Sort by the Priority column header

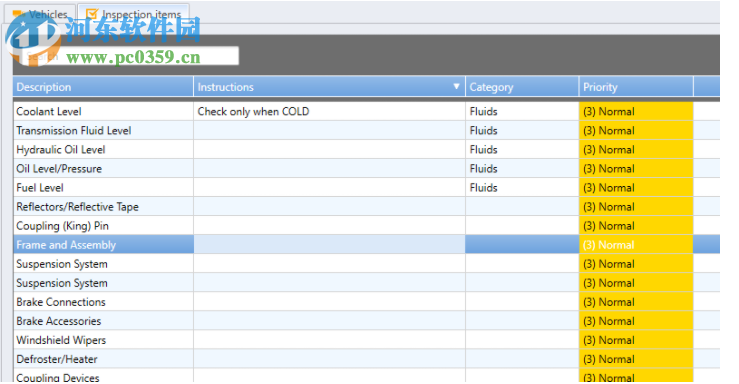[x=636, y=87]
